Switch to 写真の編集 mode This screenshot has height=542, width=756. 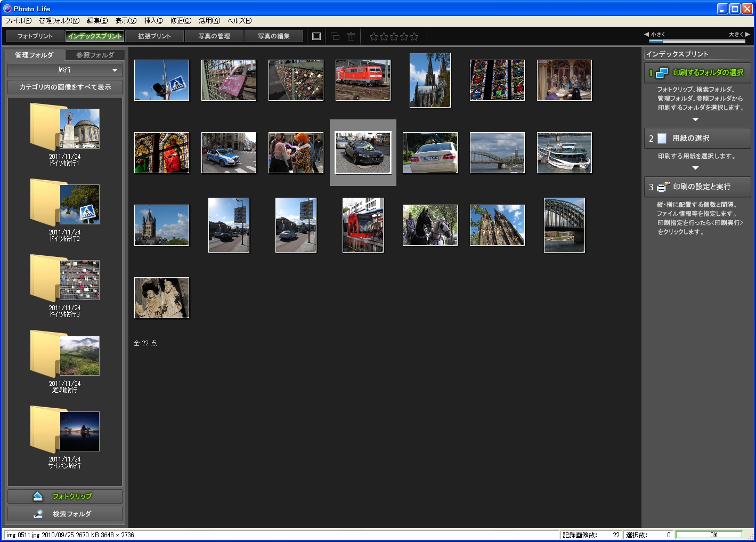(x=274, y=36)
